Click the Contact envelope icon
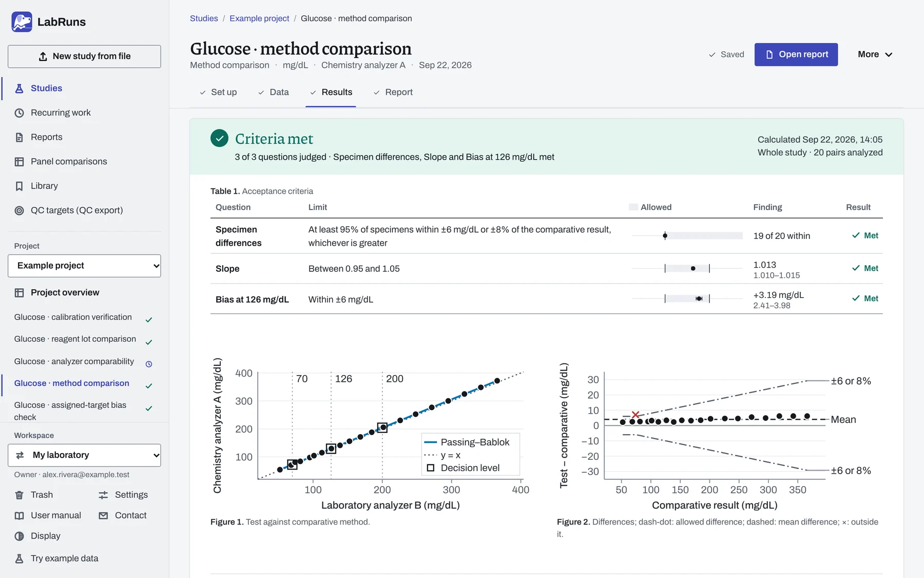This screenshot has width=924, height=578. (103, 515)
